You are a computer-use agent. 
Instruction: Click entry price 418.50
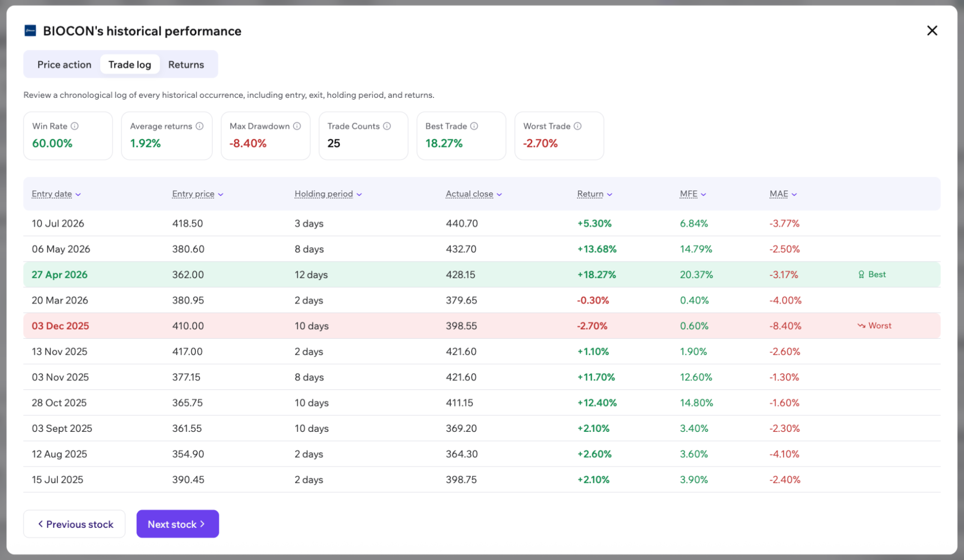pyautogui.click(x=188, y=224)
